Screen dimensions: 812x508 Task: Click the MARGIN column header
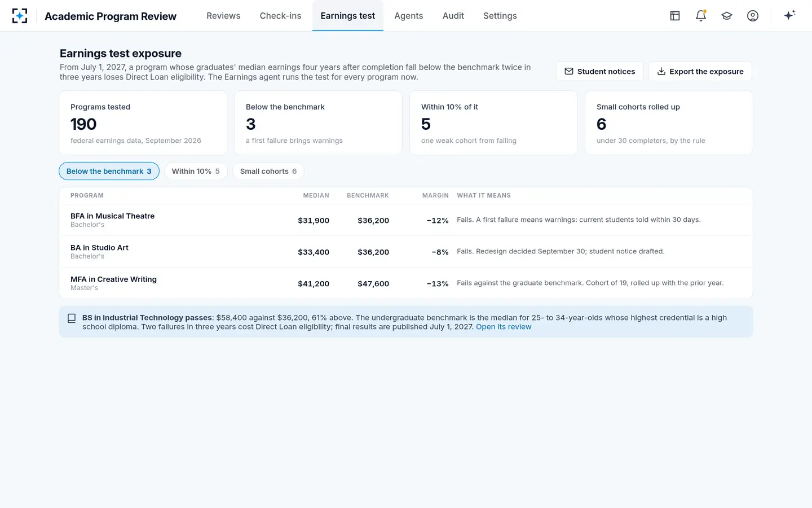coord(435,196)
